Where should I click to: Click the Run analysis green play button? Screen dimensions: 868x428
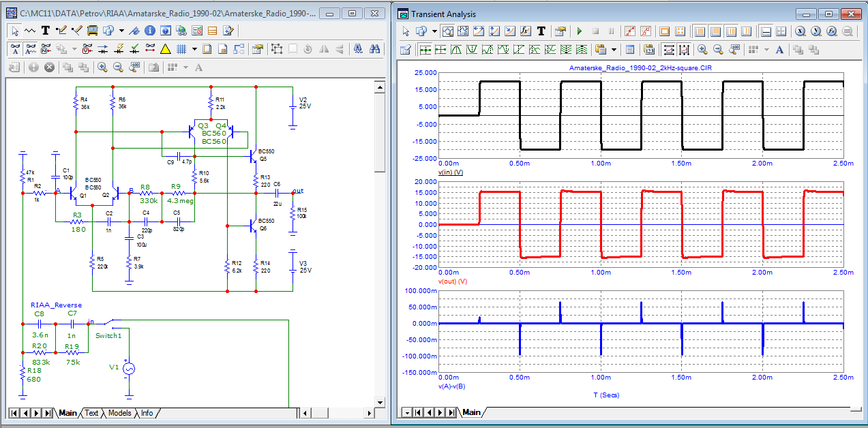point(580,31)
